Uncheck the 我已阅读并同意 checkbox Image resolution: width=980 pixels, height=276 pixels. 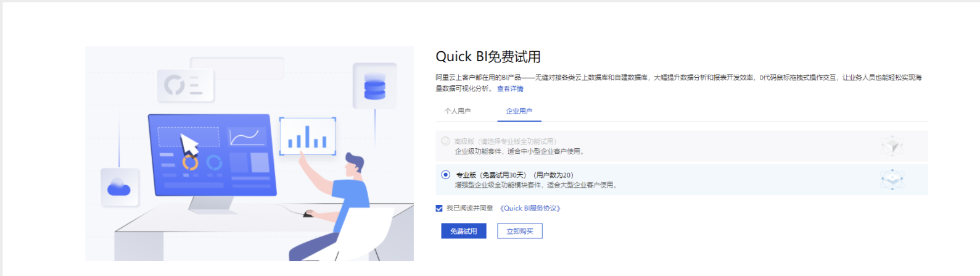439,209
